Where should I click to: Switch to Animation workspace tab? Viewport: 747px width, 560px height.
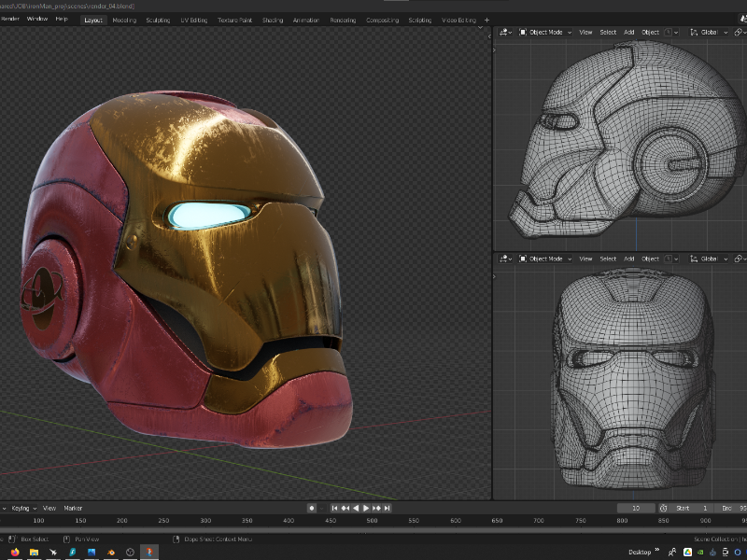point(306,20)
